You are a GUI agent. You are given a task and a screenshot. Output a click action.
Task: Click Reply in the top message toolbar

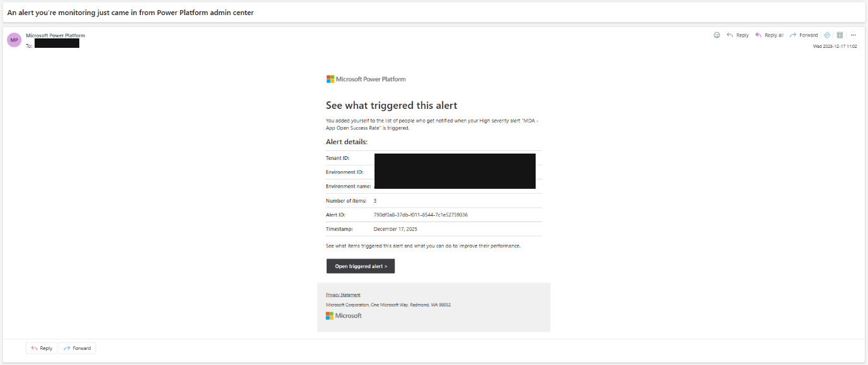point(738,35)
